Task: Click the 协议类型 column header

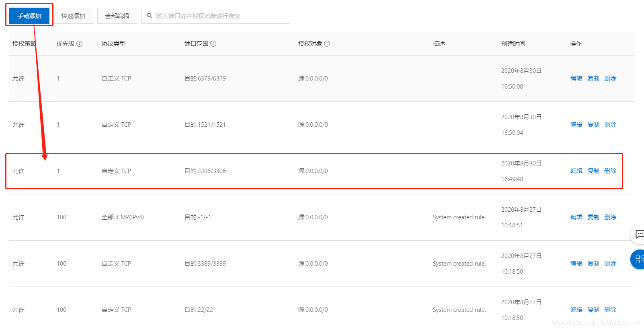Action: point(114,43)
